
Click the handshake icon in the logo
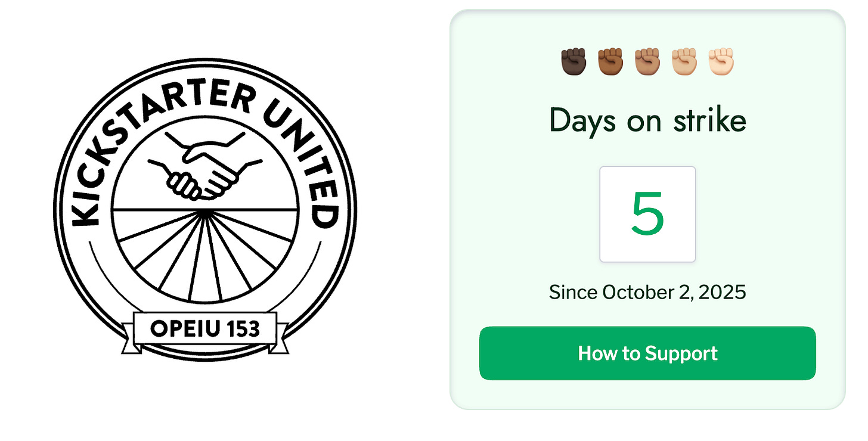tap(204, 166)
